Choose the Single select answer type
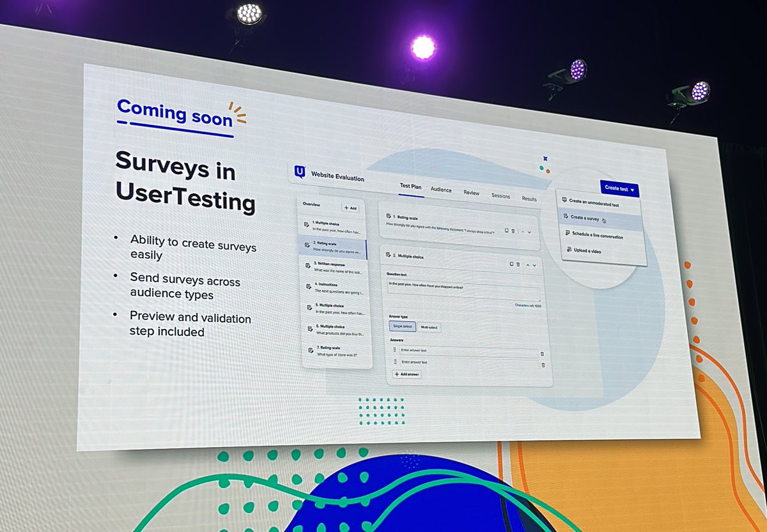Viewport: 767px width, 532px height. (403, 326)
